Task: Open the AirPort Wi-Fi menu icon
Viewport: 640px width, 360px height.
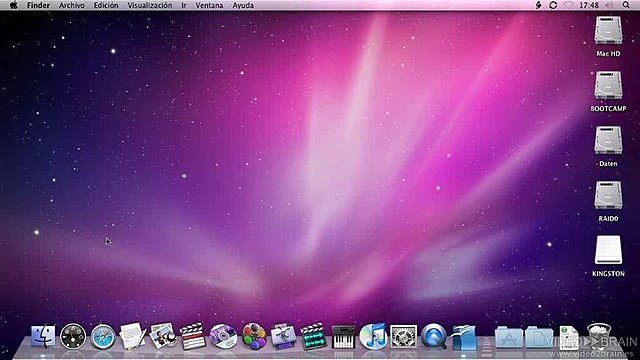Action: 568,5
